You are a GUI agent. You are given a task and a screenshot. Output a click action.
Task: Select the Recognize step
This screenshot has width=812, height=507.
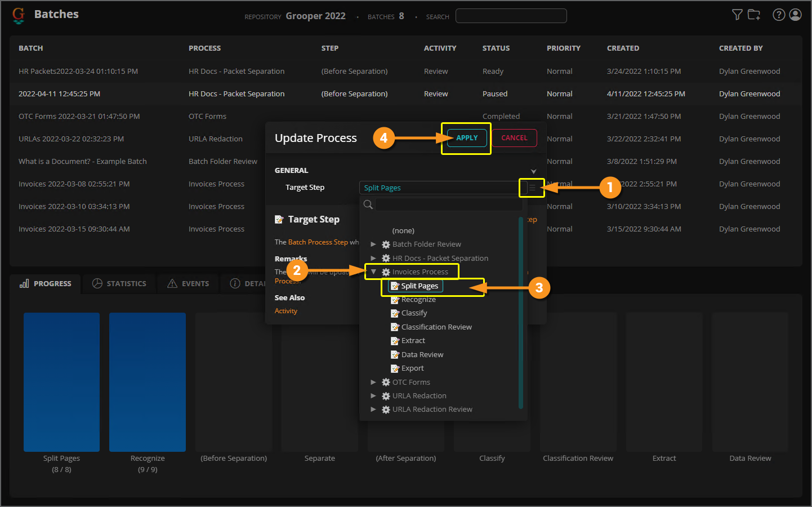(418, 300)
